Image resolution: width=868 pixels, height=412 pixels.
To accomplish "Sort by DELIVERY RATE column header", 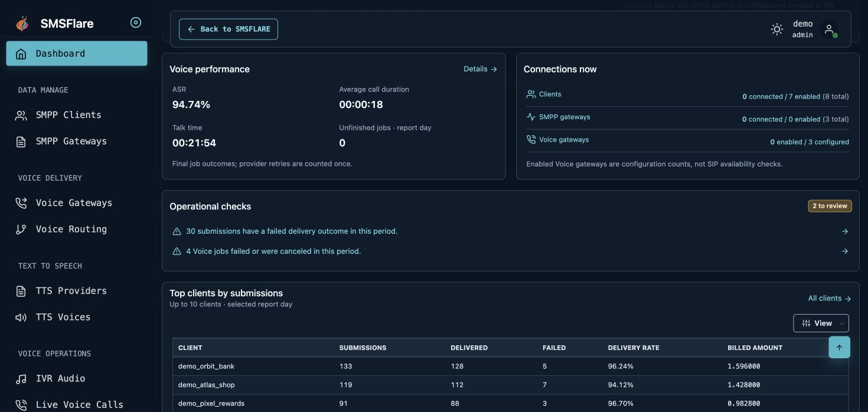I will (x=634, y=348).
